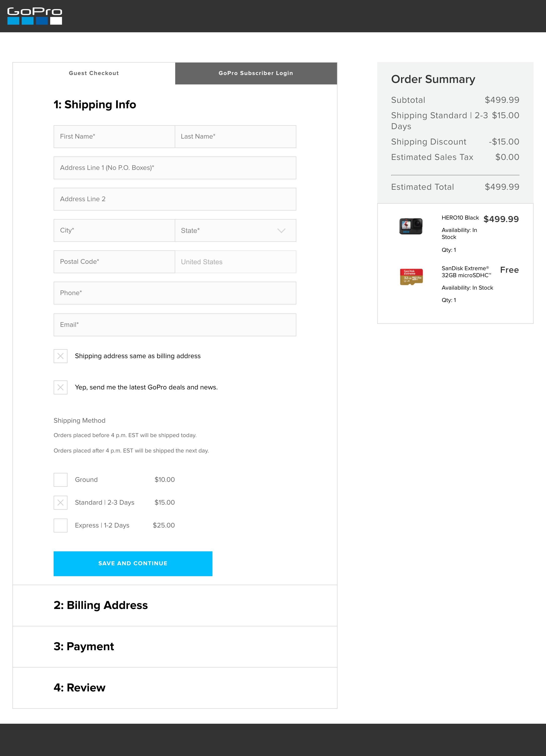Select Ground shipping for $10.00
Image resolution: width=546 pixels, height=756 pixels.
click(x=60, y=480)
